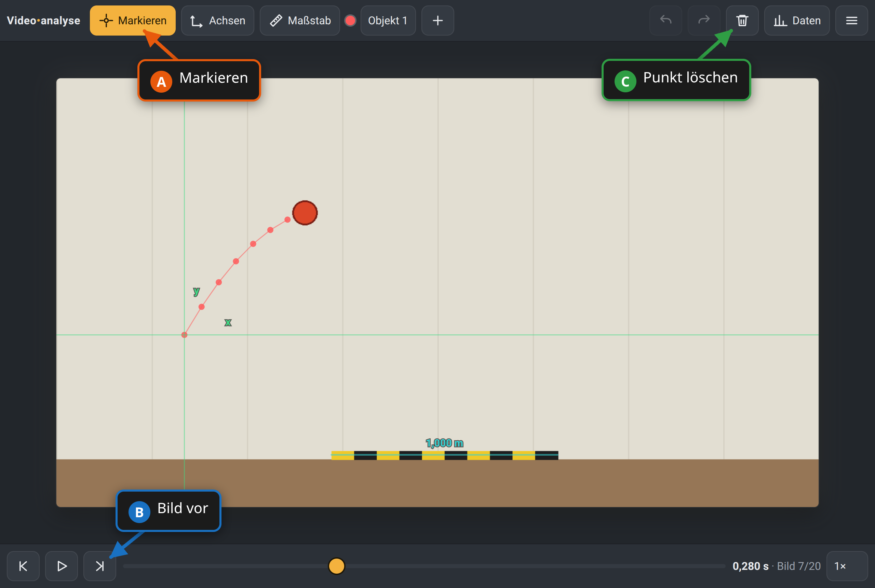Undo the last action
875x588 pixels.
point(665,21)
